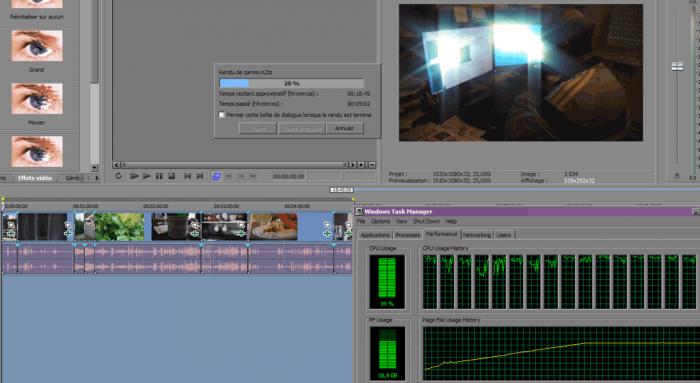
Task: Click the 00:00:00;00 timecode field
Action: [289, 177]
